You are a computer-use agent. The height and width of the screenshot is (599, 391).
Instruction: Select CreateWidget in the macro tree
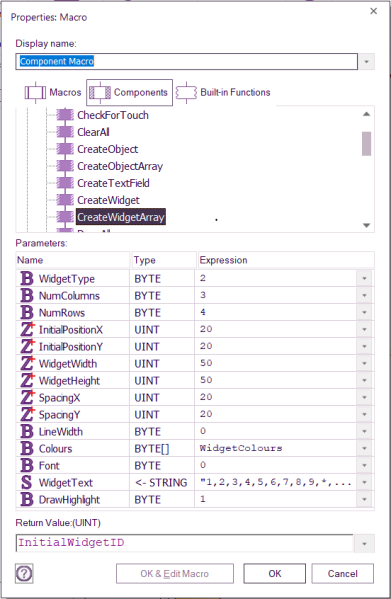[108, 200]
